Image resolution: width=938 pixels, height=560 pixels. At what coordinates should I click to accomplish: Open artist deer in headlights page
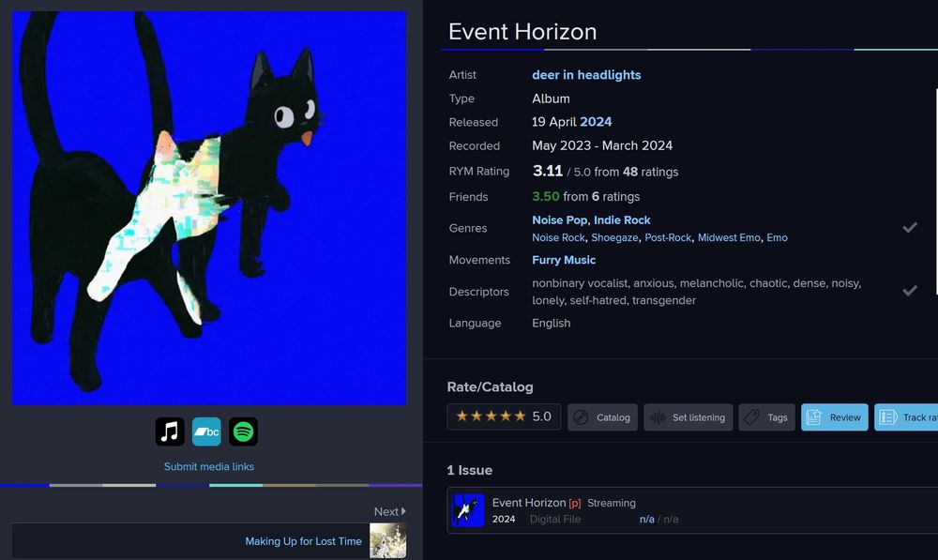tap(586, 75)
